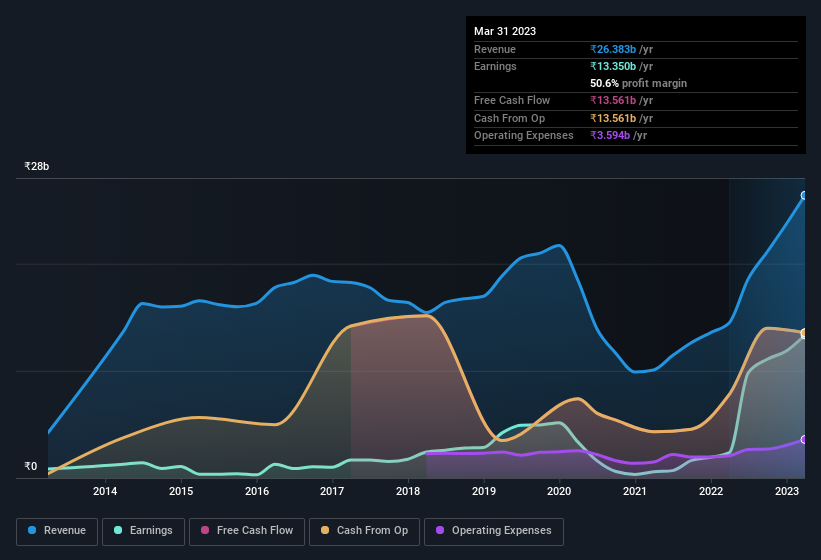Click the ₹28b y-axis label
This screenshot has height=560, width=821.
pyautogui.click(x=37, y=166)
